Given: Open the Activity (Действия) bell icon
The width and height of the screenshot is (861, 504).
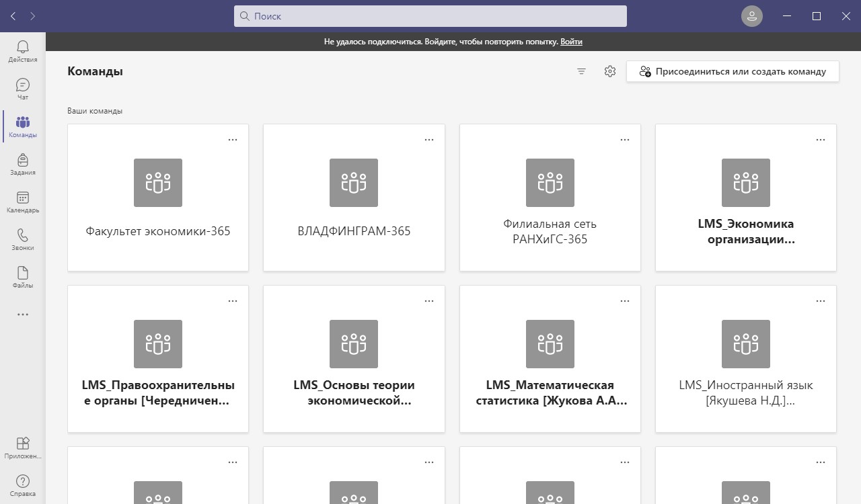Looking at the screenshot, I should point(23,51).
